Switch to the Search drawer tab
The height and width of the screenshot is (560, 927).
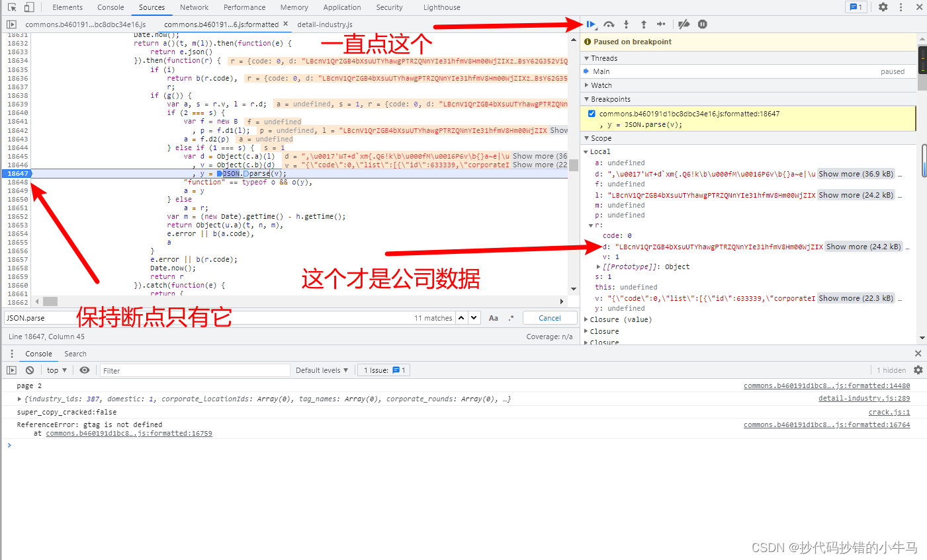75,354
